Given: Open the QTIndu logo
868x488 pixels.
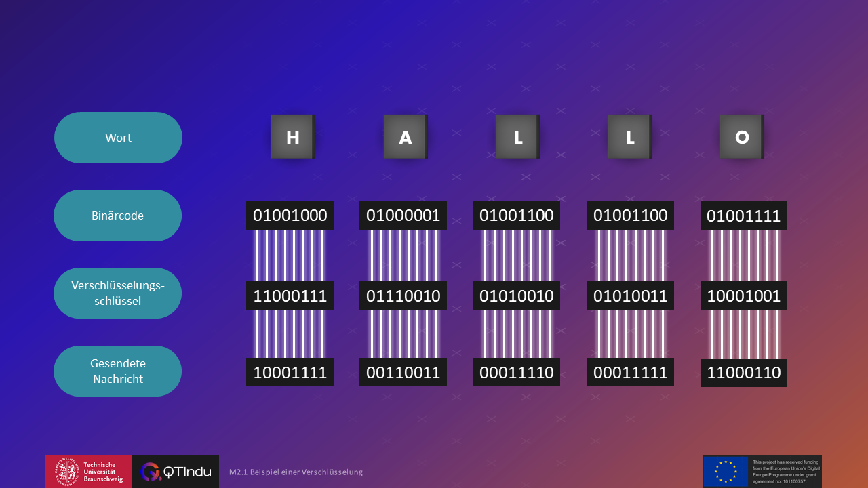Looking at the screenshot, I should pyautogui.click(x=176, y=472).
